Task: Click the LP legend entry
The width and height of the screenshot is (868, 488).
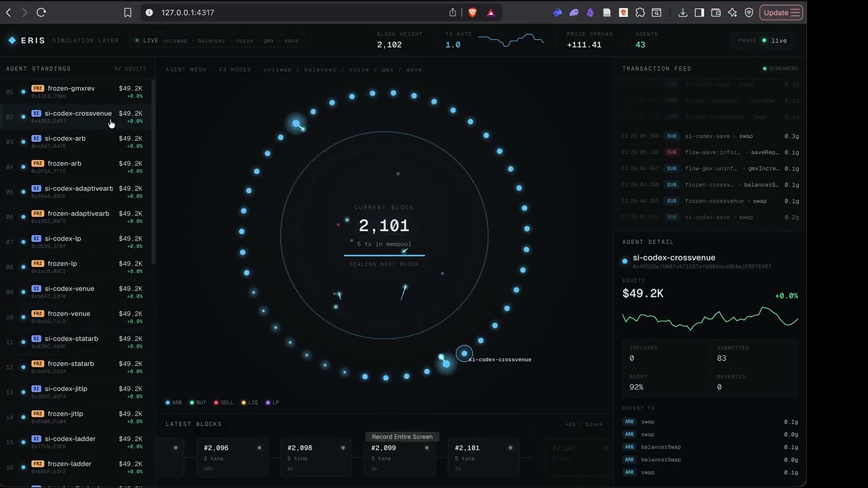Action: coord(272,403)
